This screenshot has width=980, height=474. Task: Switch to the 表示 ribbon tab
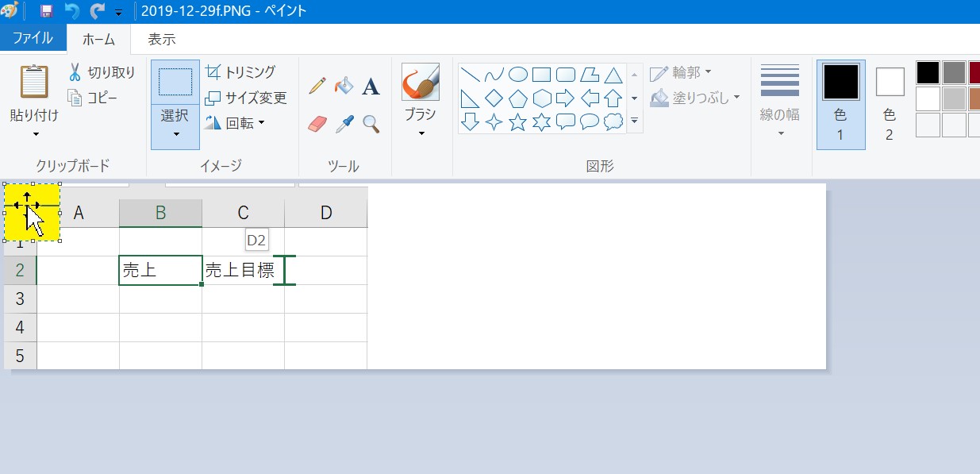162,39
